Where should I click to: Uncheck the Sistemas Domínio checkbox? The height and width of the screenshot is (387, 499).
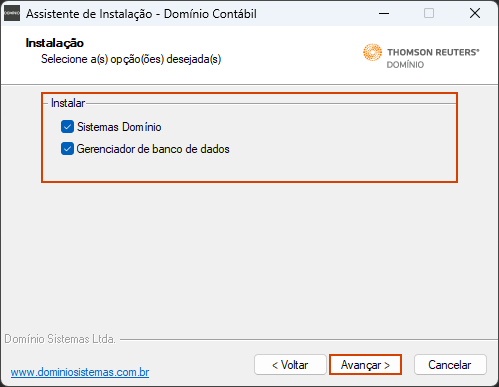(67, 127)
